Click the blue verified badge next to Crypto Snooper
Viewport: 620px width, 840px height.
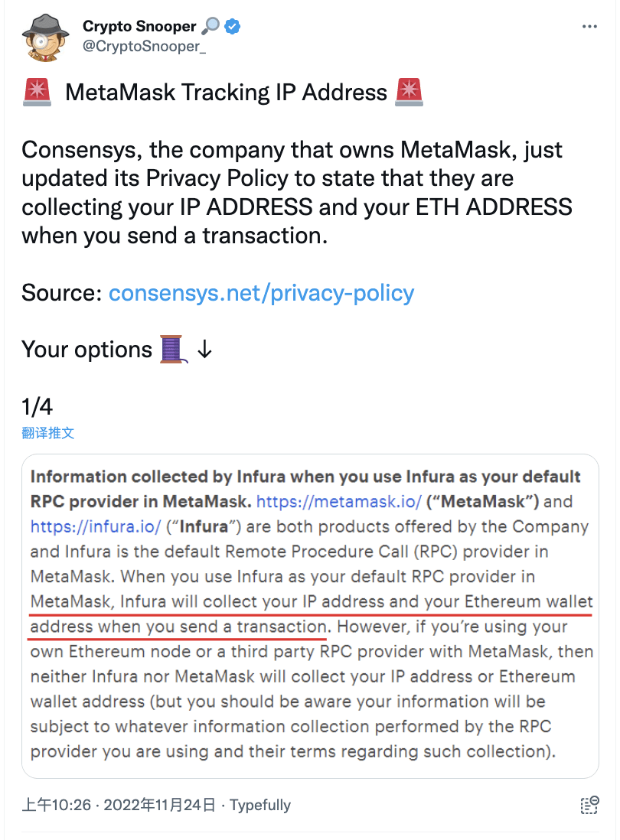(x=231, y=25)
